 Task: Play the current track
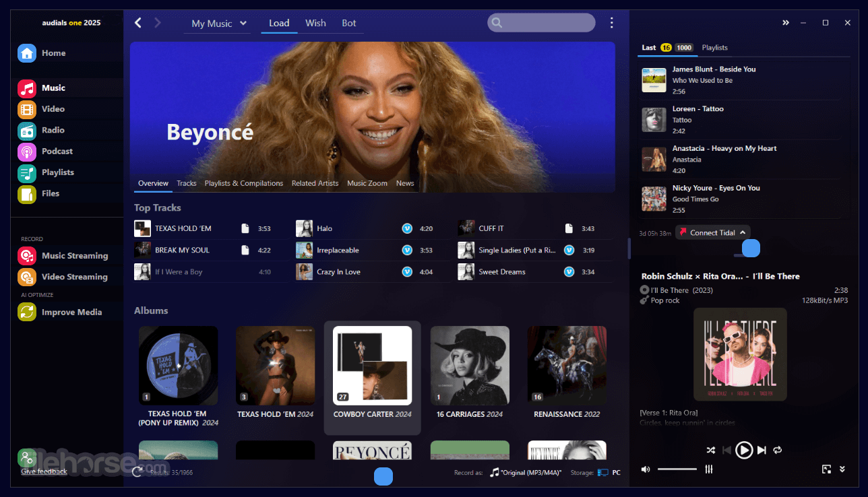744,450
